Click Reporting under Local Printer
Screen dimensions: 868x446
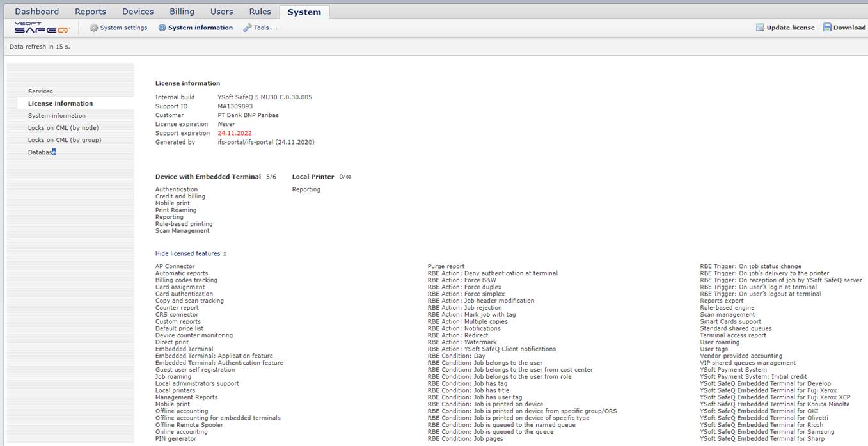306,189
